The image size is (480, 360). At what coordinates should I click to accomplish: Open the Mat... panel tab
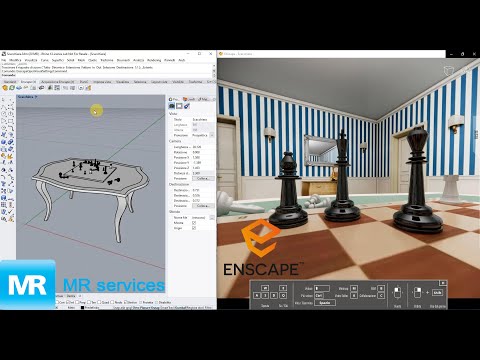[204, 99]
